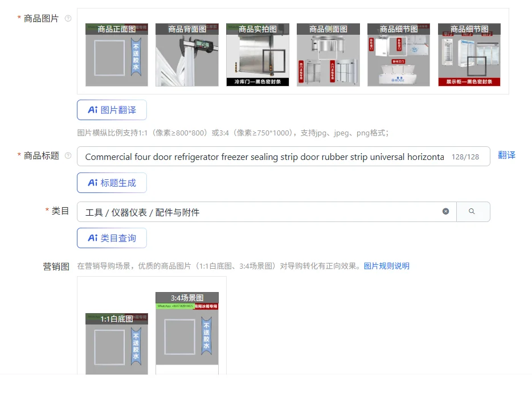Click the help icon beside 商品标题

tap(68, 155)
